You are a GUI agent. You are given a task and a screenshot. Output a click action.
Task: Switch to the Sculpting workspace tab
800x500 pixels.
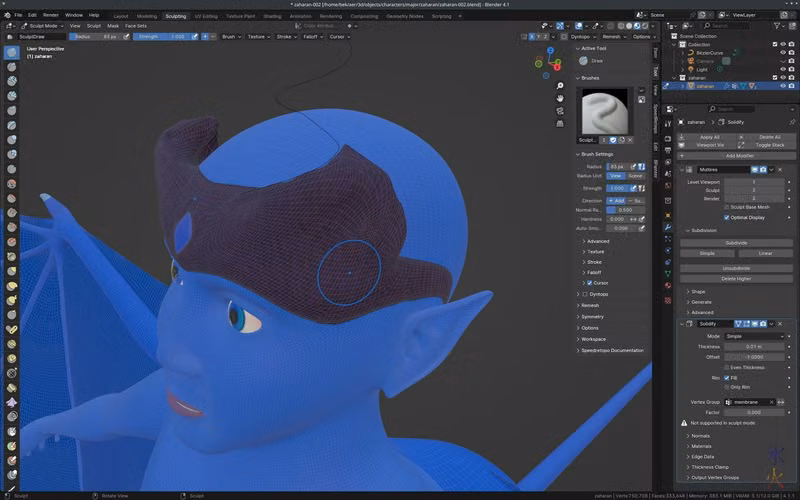point(176,16)
